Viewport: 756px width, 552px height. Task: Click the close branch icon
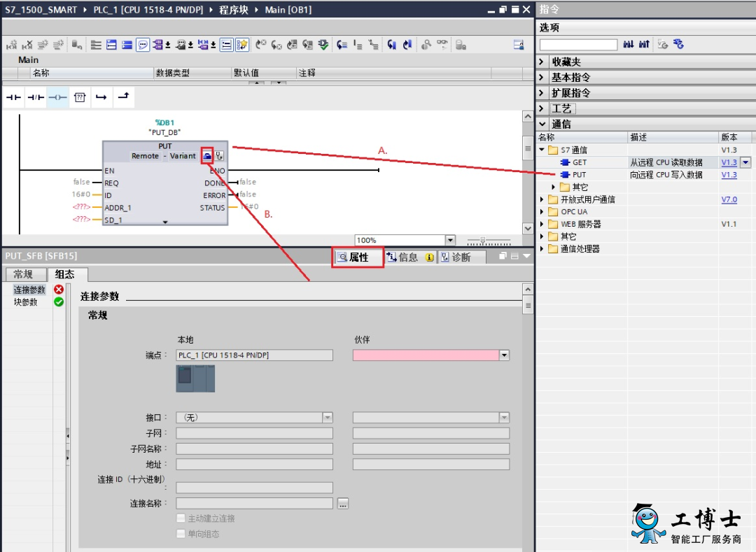(x=123, y=97)
